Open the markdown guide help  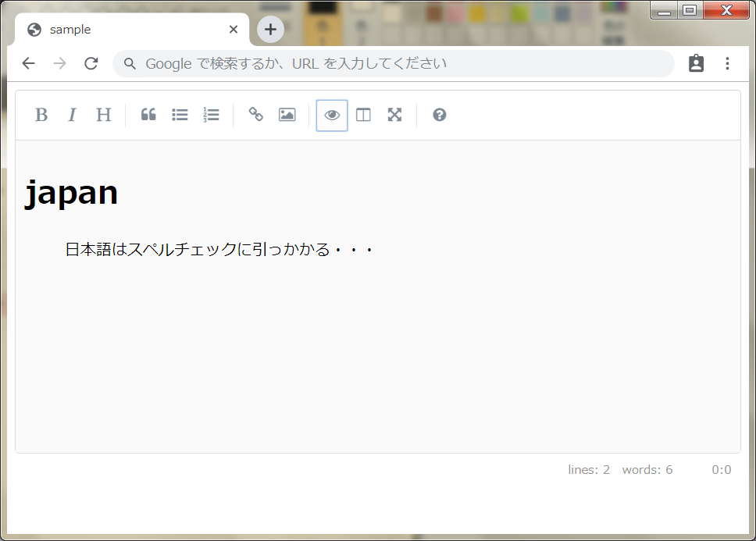(439, 115)
